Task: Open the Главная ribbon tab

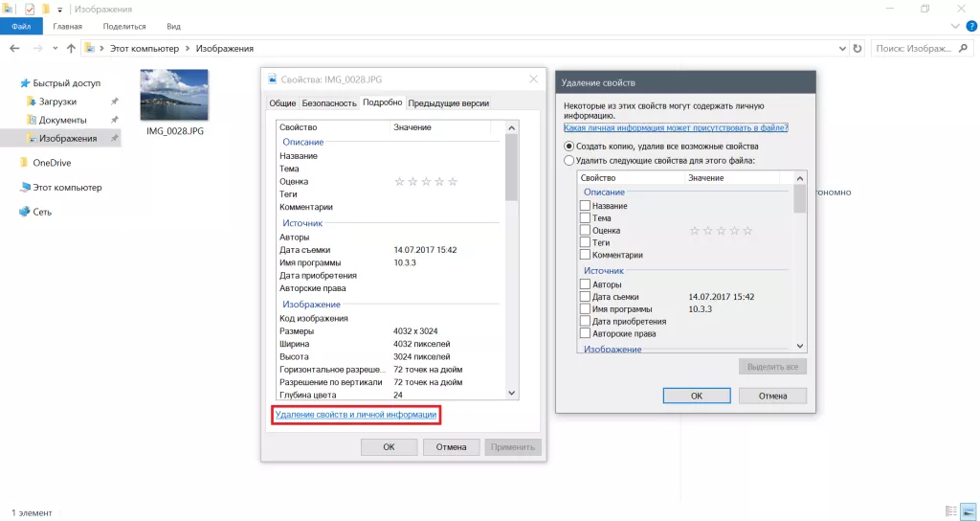Action: [x=68, y=26]
